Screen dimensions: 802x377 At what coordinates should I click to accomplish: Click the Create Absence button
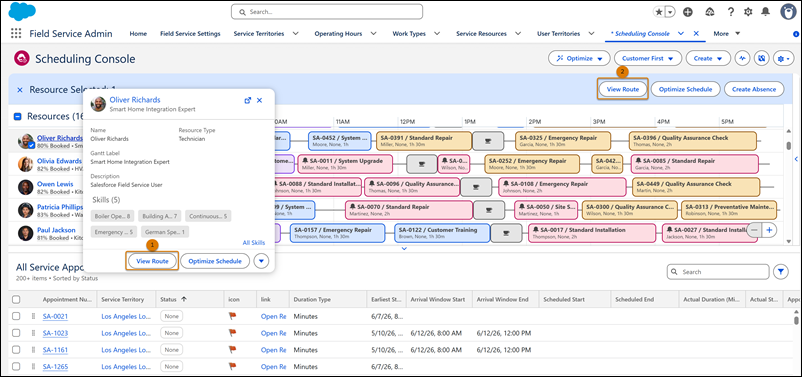(x=753, y=89)
